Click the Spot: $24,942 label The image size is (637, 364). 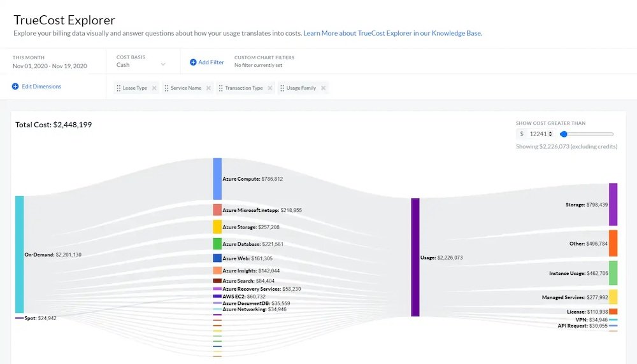[40, 318]
